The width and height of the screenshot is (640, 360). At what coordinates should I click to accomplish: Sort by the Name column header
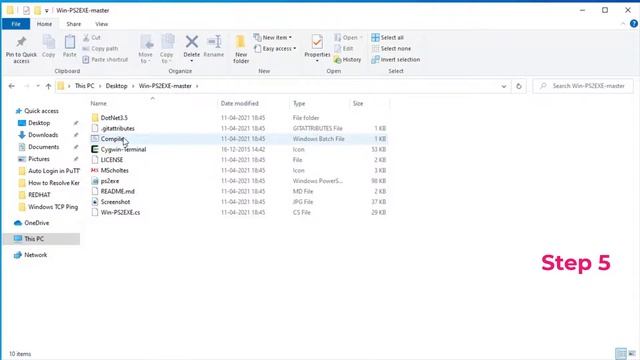98,104
